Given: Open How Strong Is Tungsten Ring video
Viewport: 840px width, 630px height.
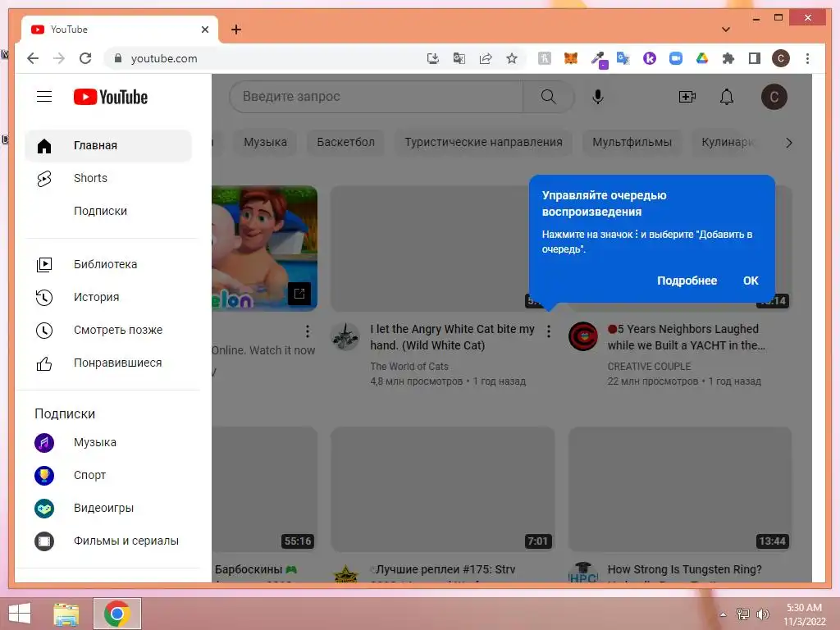Looking at the screenshot, I should click(685, 569).
